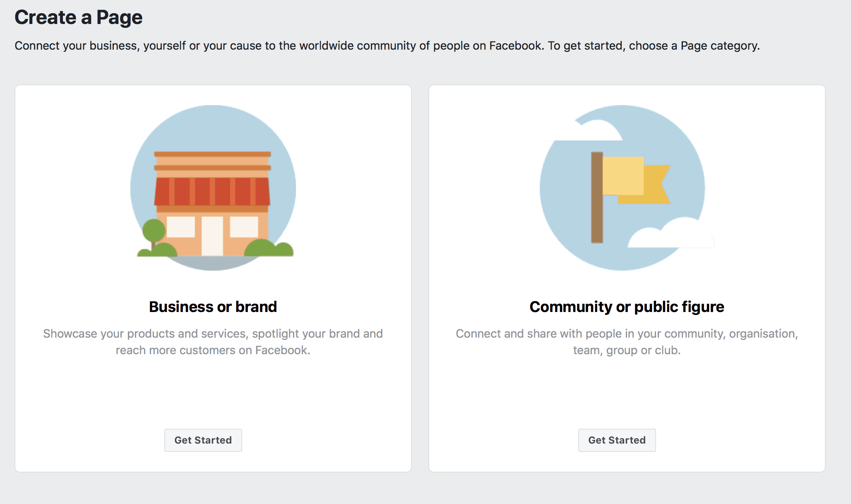Viewport: 851px width, 504px height.
Task: Click the round green tree beside the shop
Action: [x=154, y=231]
